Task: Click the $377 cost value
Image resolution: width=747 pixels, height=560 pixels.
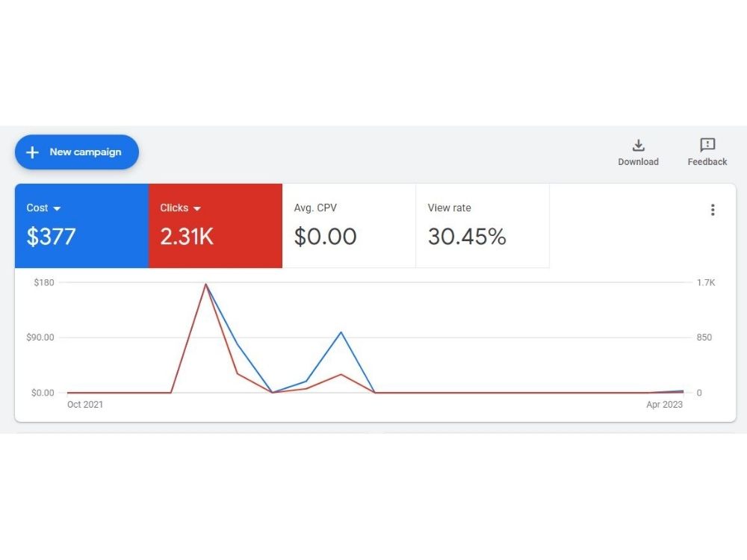Action: tap(51, 237)
